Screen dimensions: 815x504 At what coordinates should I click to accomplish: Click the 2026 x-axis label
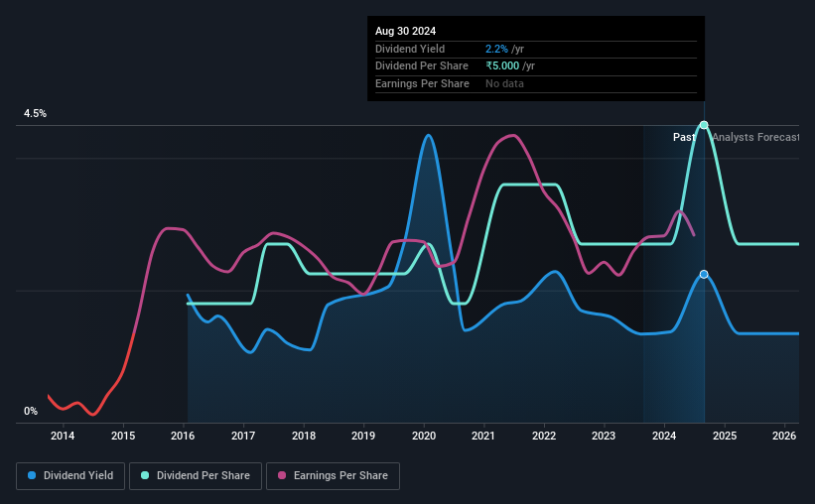[784, 436]
